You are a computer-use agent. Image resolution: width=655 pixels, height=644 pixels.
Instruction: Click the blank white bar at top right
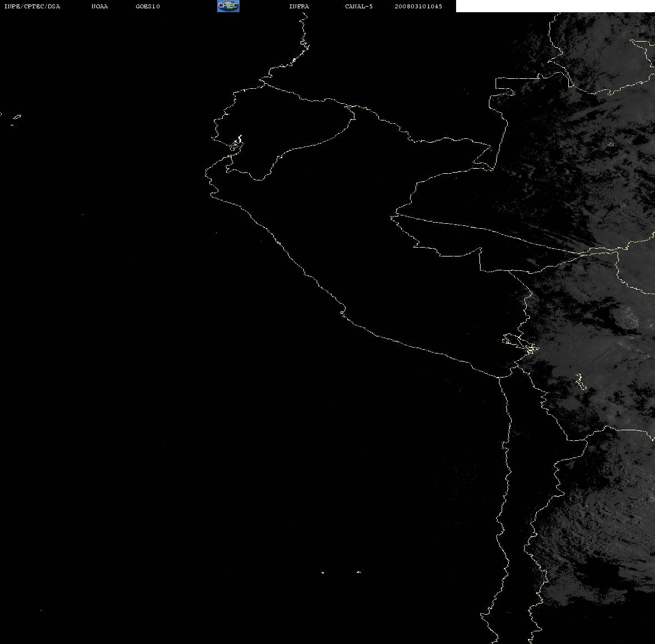pyautogui.click(x=555, y=6)
